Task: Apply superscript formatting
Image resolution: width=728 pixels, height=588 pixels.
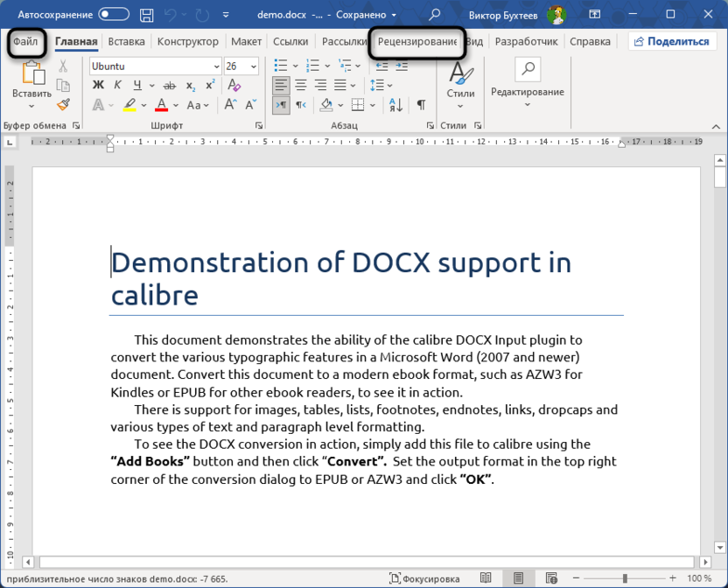Action: (210, 85)
